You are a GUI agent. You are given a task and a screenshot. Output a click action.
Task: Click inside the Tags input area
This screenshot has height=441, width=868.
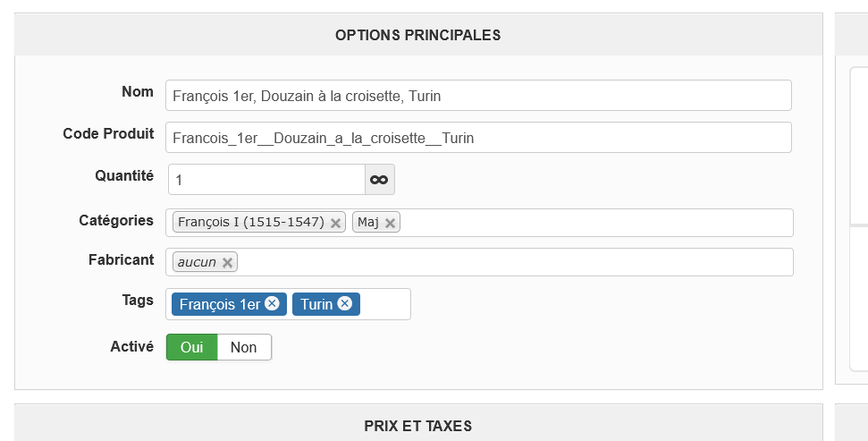click(384, 304)
